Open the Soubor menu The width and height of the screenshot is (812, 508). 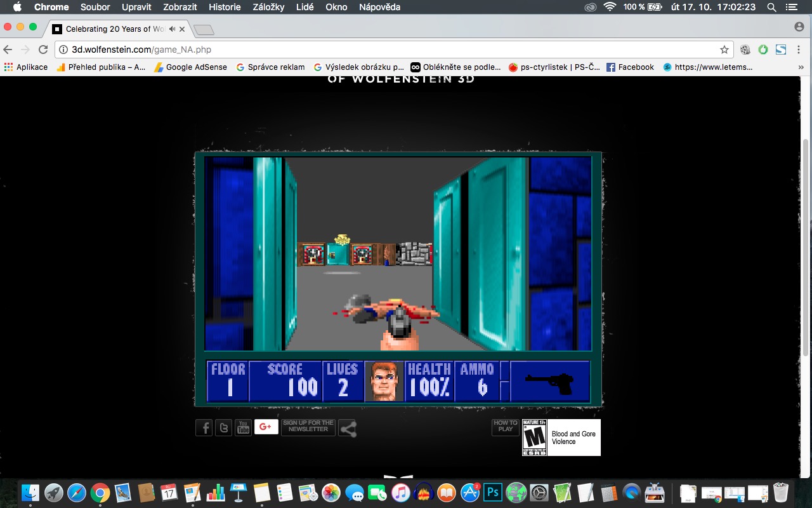tap(95, 7)
